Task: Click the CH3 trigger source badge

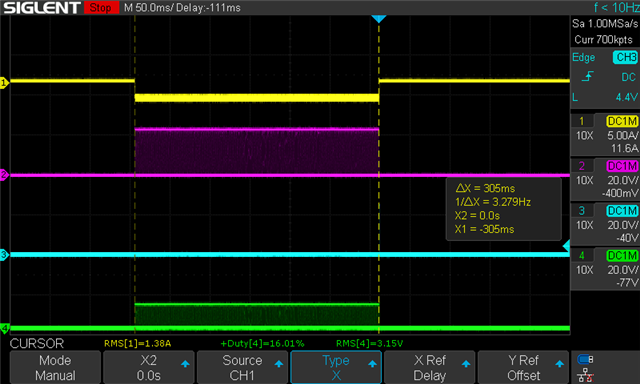Action: pos(625,57)
